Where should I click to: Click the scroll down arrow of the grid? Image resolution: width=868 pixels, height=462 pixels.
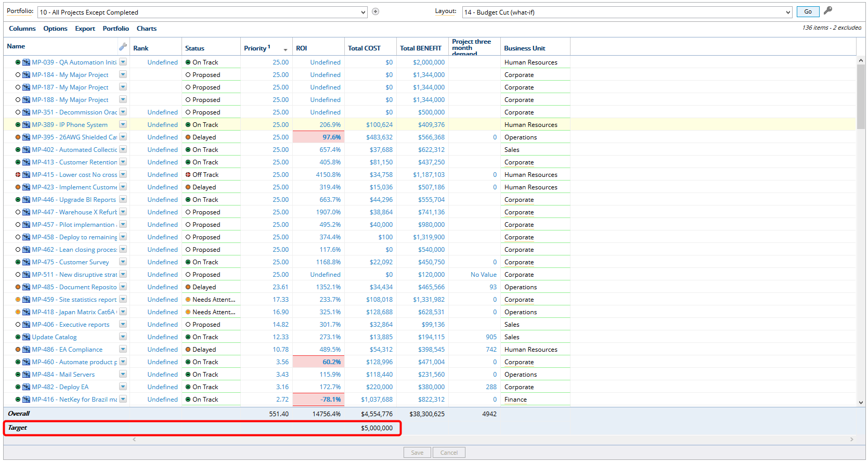click(x=861, y=402)
